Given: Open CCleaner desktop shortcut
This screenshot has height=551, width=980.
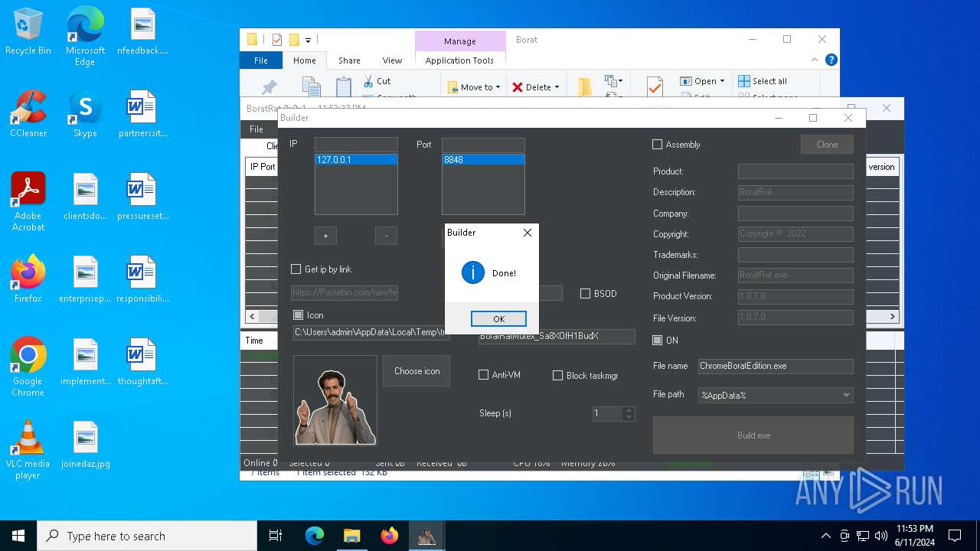Looking at the screenshot, I should (28, 115).
